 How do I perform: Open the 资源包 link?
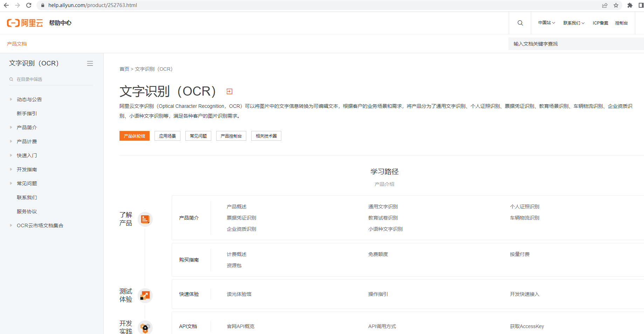click(x=234, y=265)
